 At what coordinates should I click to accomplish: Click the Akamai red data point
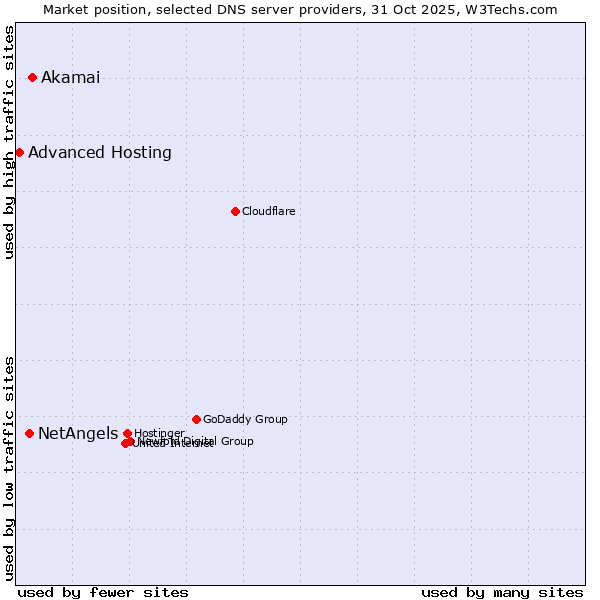[32, 78]
